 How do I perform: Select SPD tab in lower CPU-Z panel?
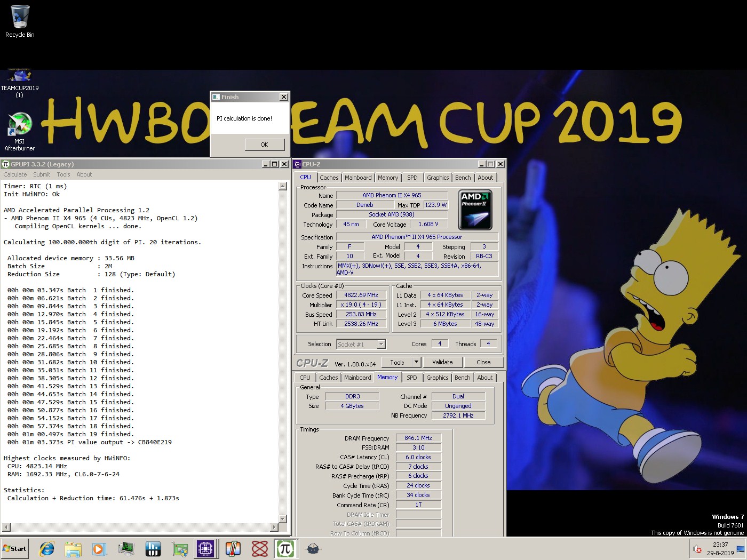point(412,378)
